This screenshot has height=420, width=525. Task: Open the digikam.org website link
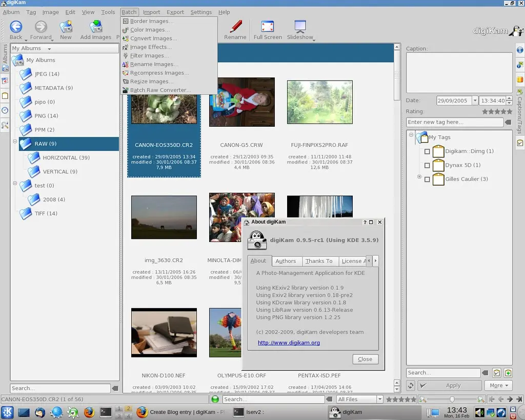click(289, 343)
